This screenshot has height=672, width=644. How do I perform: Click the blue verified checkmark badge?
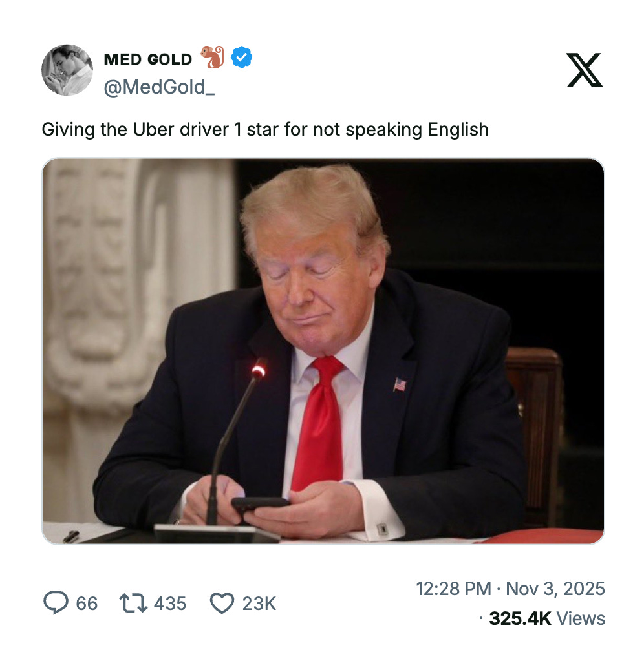tap(242, 57)
